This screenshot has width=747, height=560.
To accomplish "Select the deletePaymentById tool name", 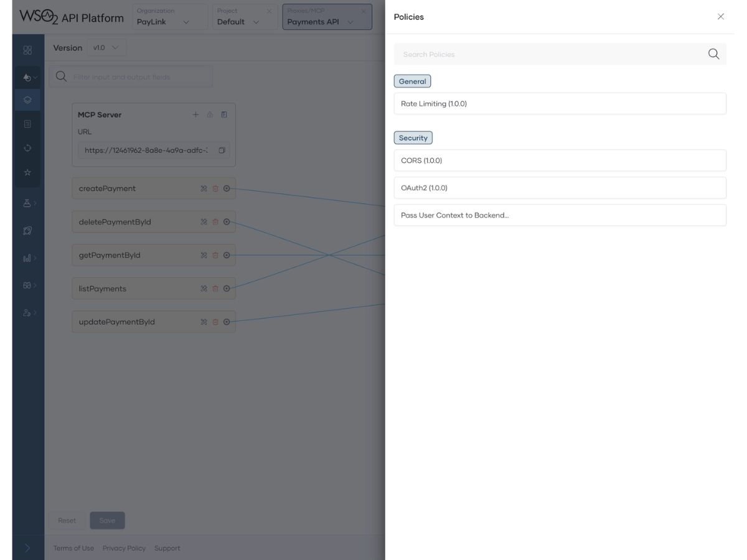I will (115, 222).
